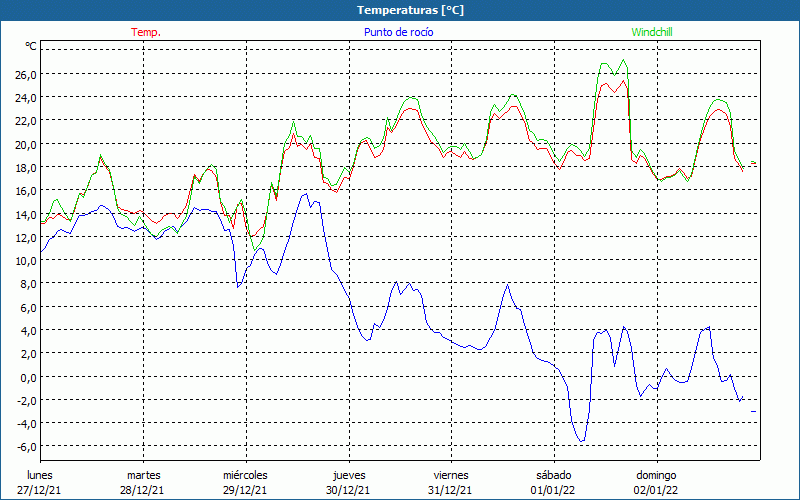The image size is (800, 500).
Task: Click the blue dew point minimum on sábado
Action: [x=582, y=441]
